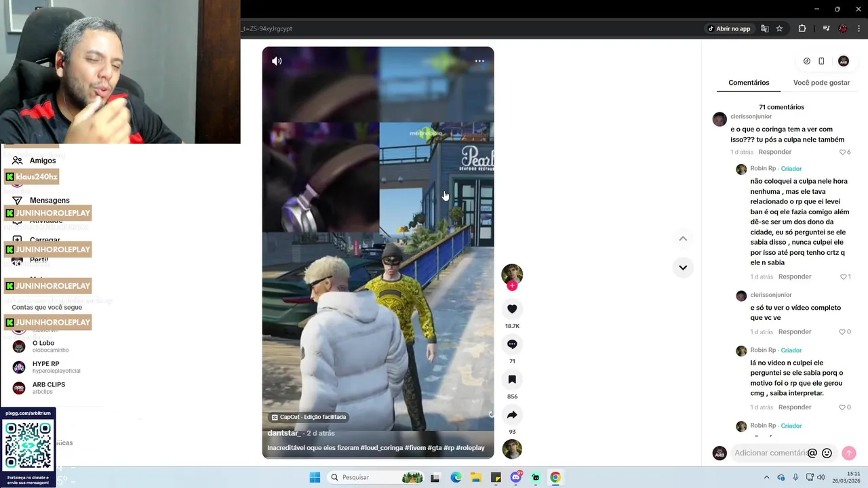This screenshot has height=488, width=868.
Task: Open Microsoft Edge from the taskbar
Action: pos(456,477)
